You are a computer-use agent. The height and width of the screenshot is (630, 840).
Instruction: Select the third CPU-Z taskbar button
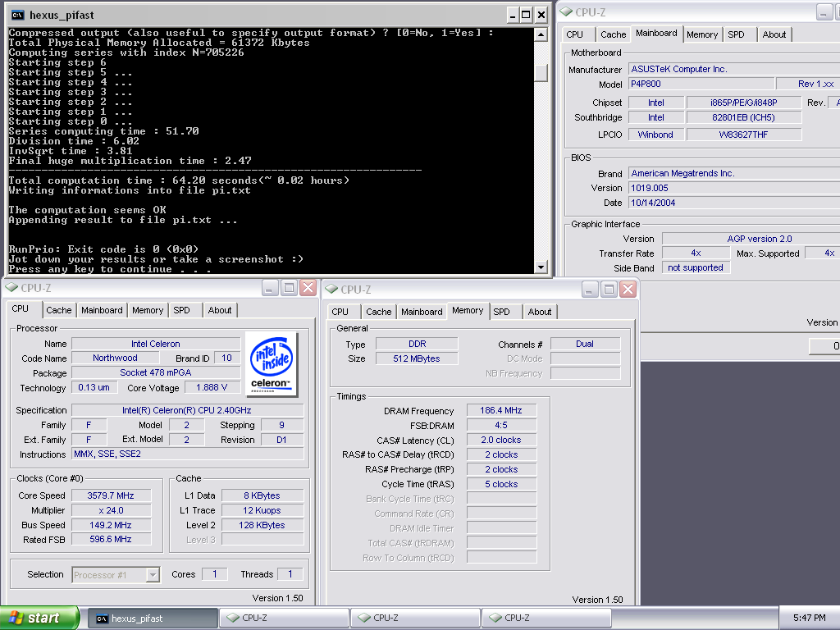pyautogui.click(x=546, y=619)
